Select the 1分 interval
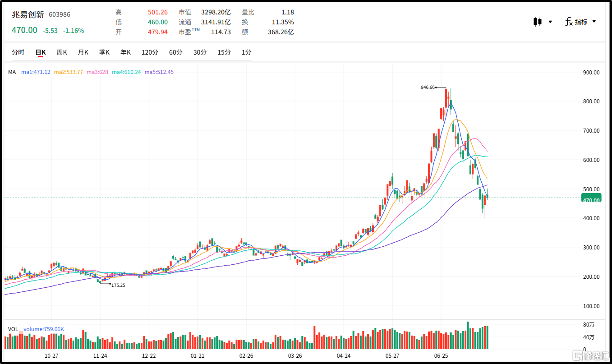Viewport: 612px width, 364px height. point(246,52)
